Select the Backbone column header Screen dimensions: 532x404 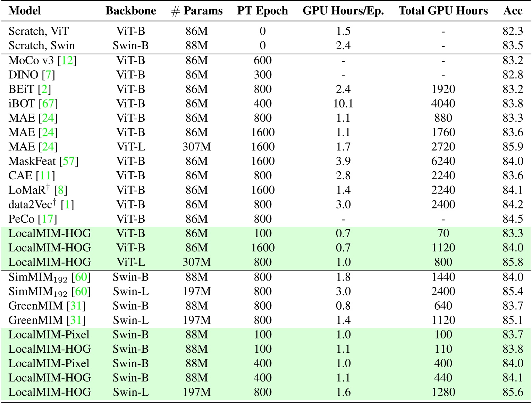(132, 10)
